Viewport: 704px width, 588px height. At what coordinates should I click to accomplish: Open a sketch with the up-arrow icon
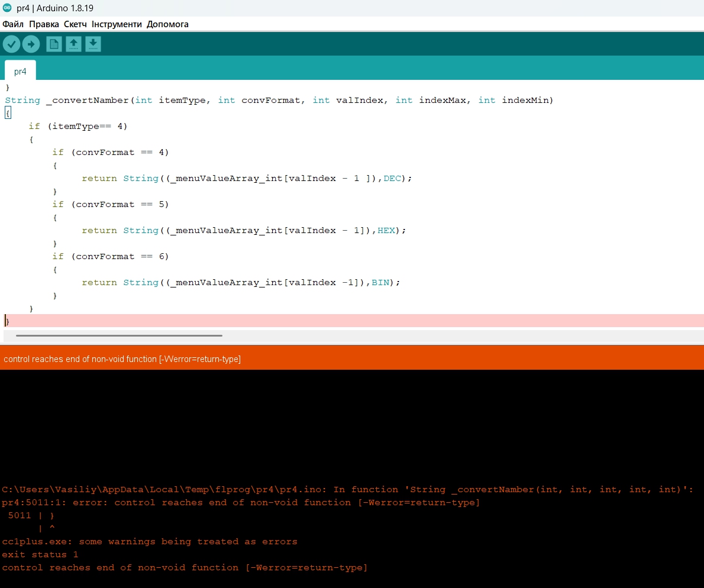tap(73, 44)
